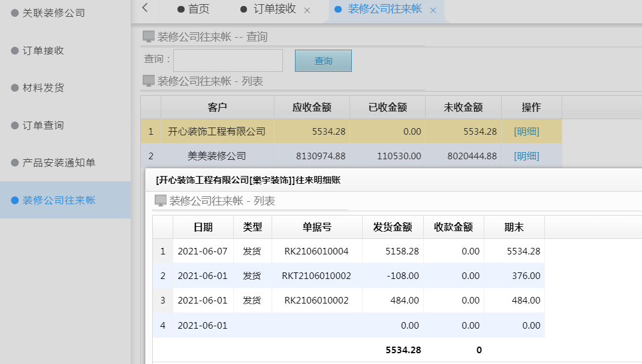Viewport: 642px width, 364px height.
Task: Go to 订单查询 in the sidebar
Action: click(x=43, y=125)
